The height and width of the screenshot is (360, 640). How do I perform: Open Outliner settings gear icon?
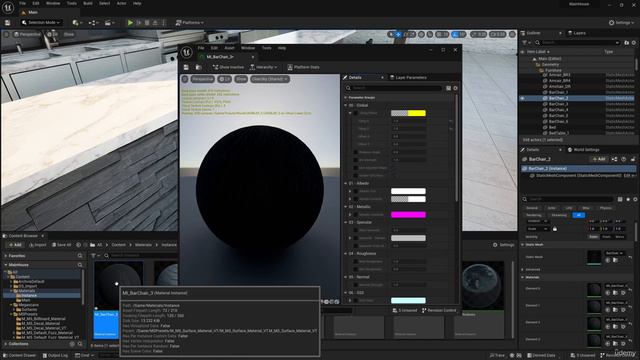pyautogui.click(x=634, y=42)
